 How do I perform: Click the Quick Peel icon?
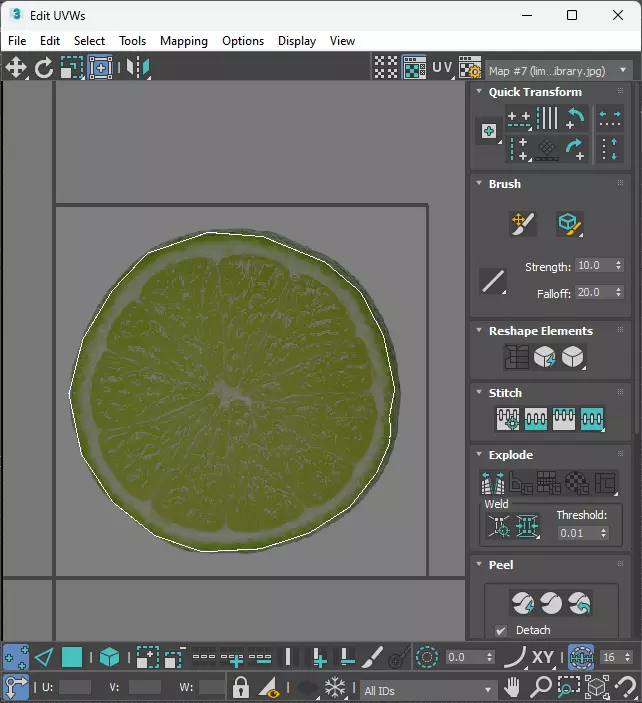click(x=523, y=603)
